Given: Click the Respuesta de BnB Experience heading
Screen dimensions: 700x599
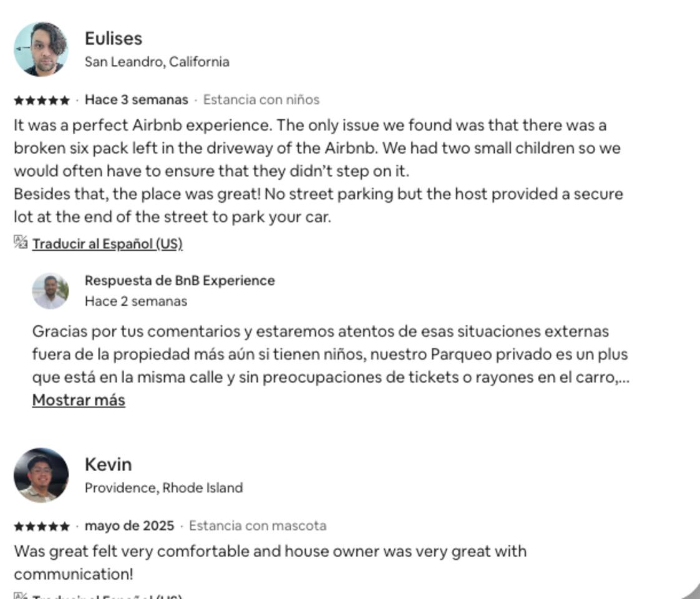Looking at the screenshot, I should (180, 280).
